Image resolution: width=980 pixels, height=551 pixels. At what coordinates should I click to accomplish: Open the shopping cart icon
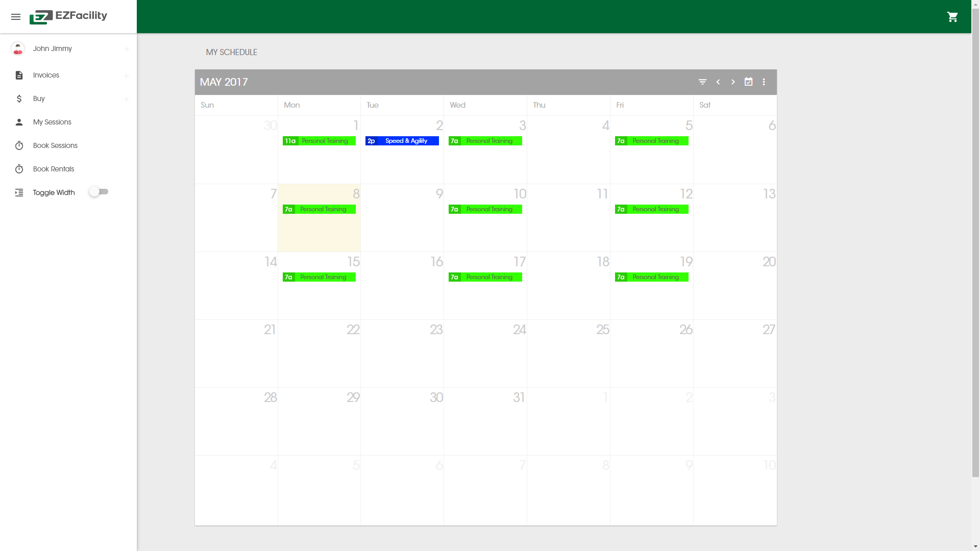click(952, 17)
